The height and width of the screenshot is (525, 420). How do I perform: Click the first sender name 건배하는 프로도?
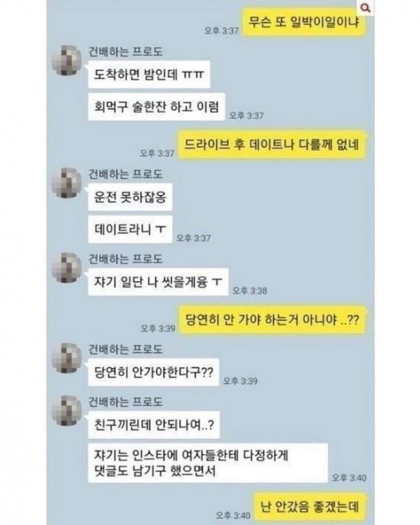pos(125,52)
